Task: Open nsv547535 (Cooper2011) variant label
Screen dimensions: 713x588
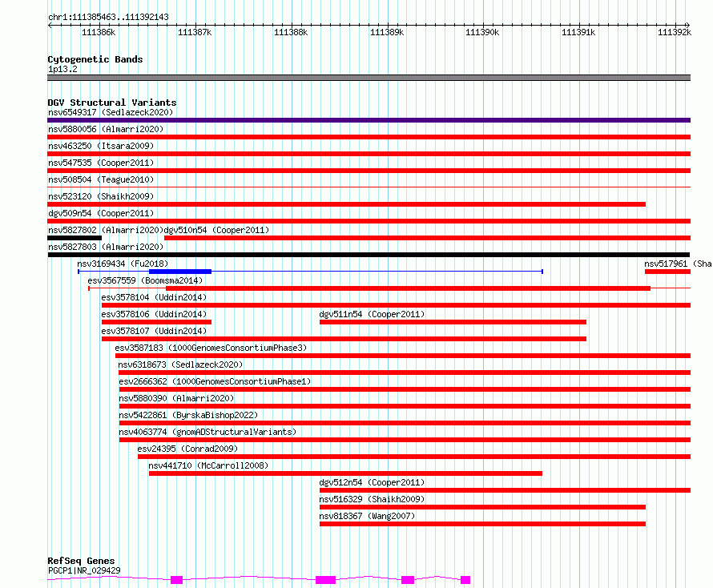Action: [x=101, y=163]
